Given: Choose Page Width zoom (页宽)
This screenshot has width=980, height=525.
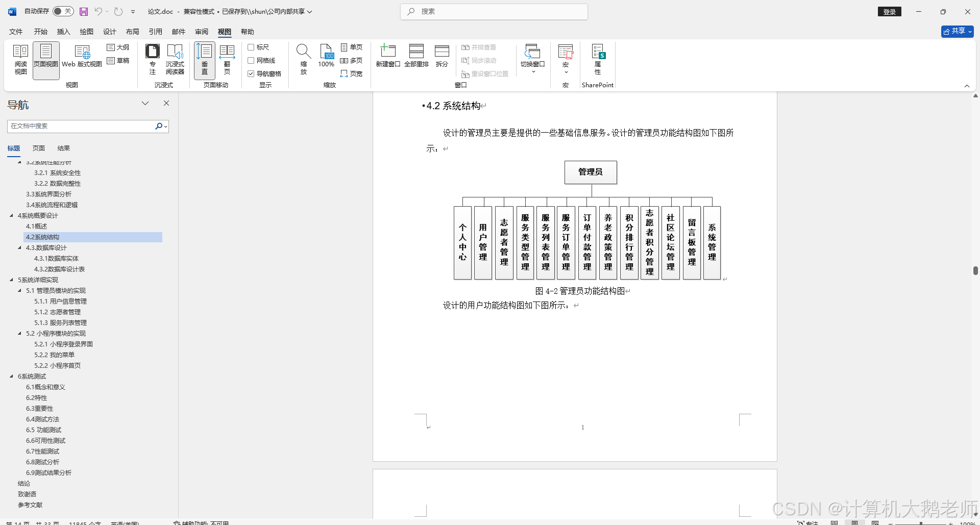Looking at the screenshot, I should [351, 74].
